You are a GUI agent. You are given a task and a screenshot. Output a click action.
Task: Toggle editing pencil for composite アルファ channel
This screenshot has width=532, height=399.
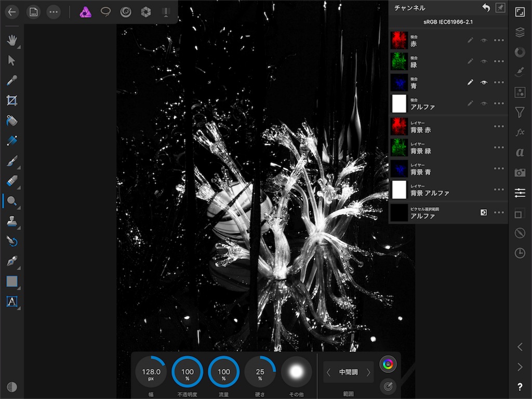[470, 103]
